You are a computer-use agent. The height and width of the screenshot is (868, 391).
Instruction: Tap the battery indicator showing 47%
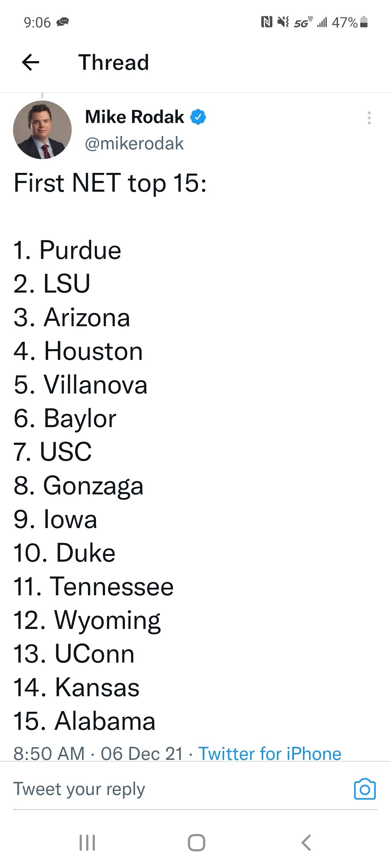(x=350, y=22)
